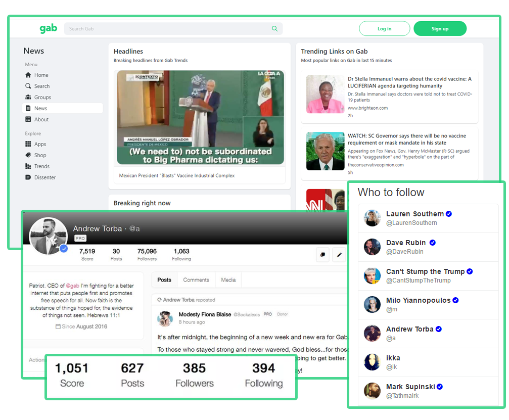Open Groups from the sidebar menu
509x420 pixels.
click(62, 97)
